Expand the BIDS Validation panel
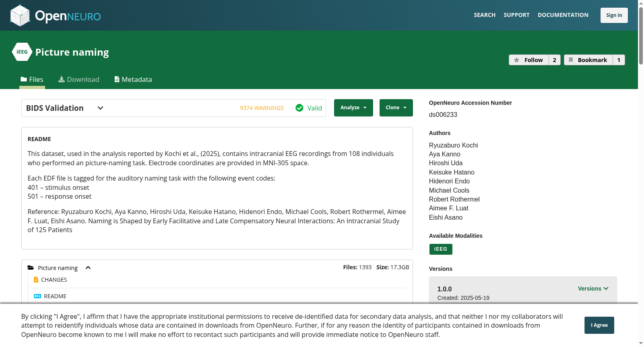Viewport: 644px width, 347px height. coord(101,108)
